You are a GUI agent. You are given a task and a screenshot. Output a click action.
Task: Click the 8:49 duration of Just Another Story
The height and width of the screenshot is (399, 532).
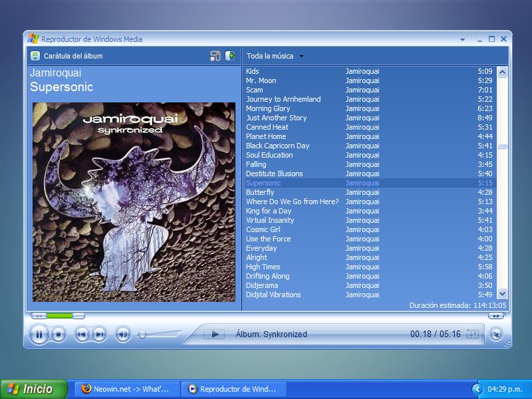(485, 118)
